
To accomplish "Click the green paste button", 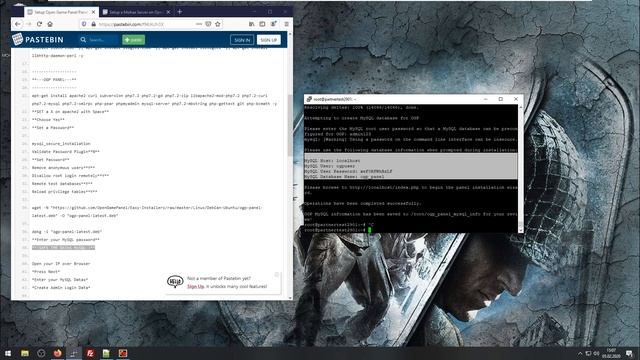I will (x=133, y=40).
